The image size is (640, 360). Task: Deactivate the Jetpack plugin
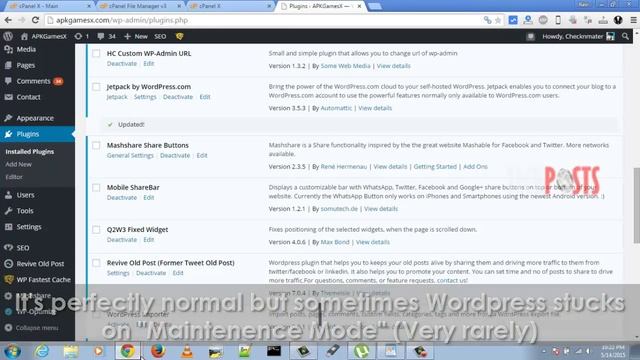[178, 97]
